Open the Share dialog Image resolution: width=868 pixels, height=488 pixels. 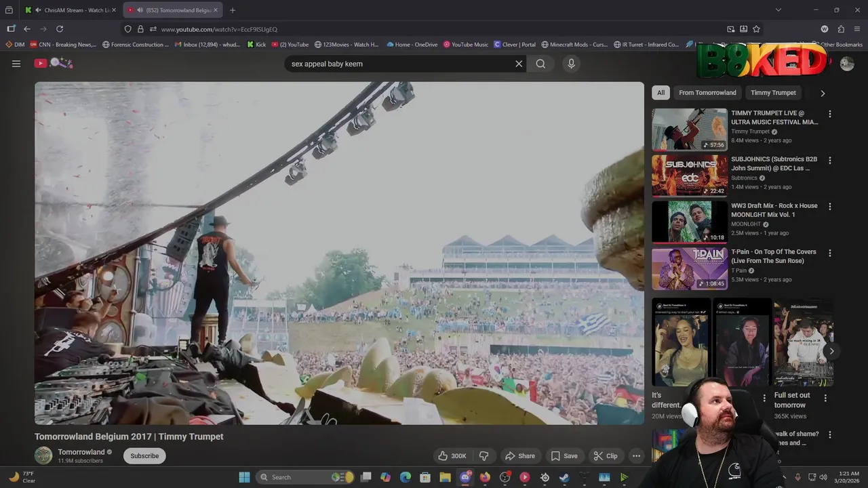[520, 456]
